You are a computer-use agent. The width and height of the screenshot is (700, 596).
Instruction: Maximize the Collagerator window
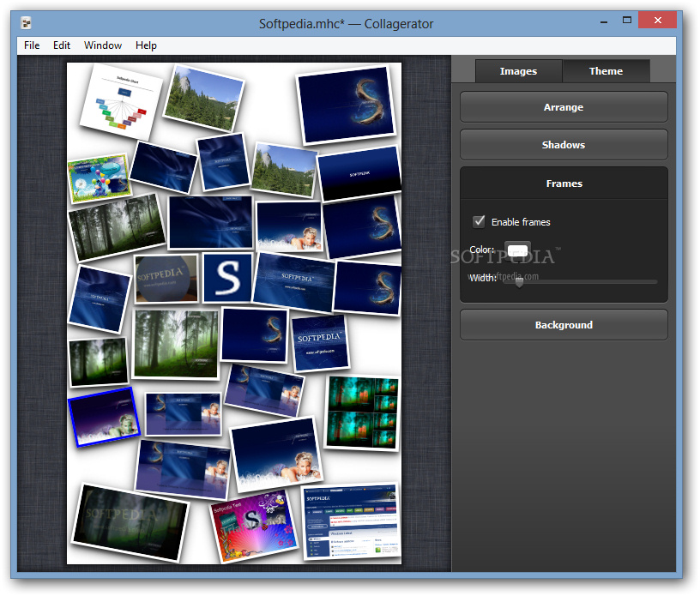pos(627,21)
